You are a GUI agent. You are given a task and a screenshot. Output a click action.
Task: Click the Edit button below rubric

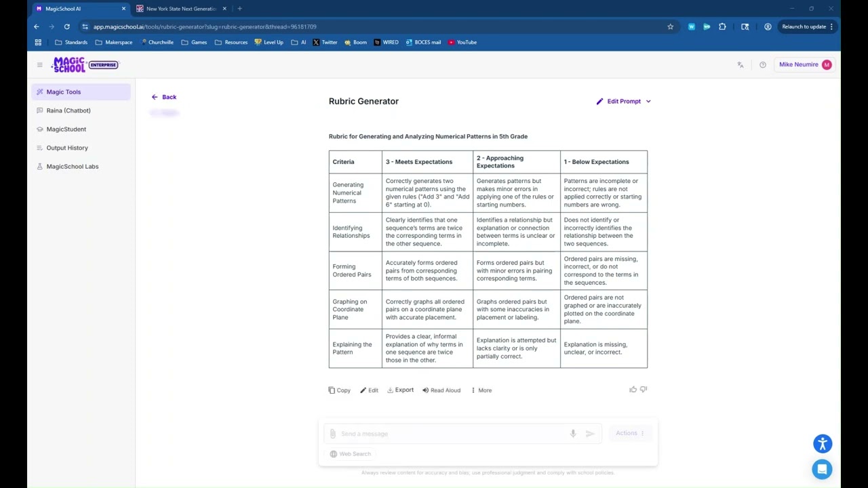(369, 390)
